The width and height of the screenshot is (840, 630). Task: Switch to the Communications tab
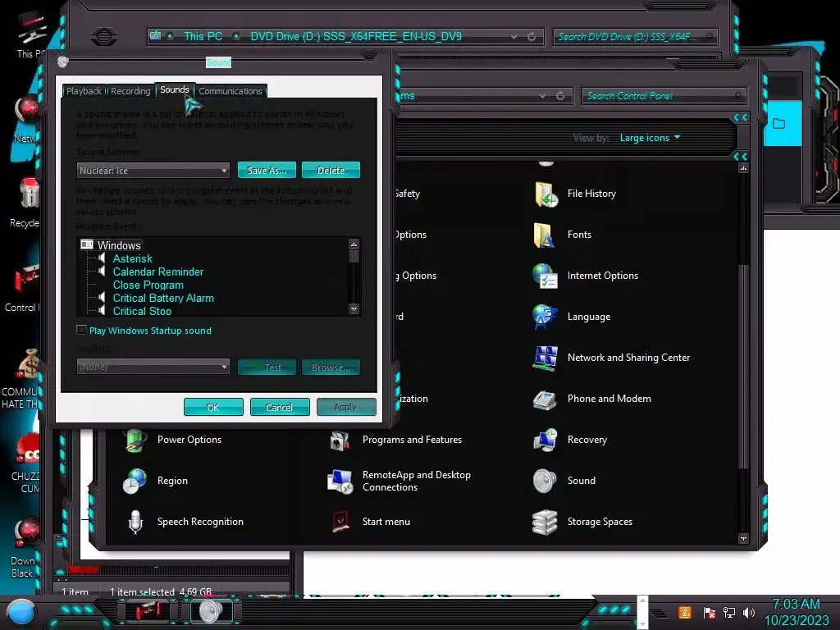pyautogui.click(x=231, y=91)
